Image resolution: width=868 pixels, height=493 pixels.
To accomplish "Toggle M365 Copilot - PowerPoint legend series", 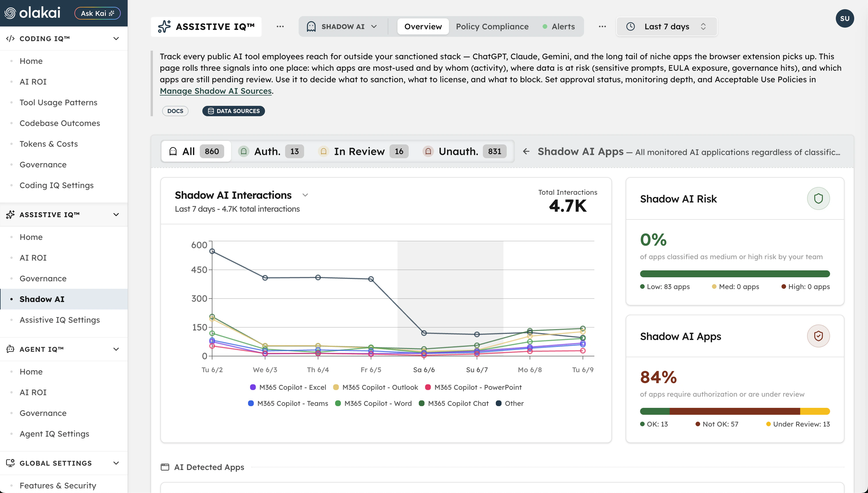I will [x=473, y=387].
